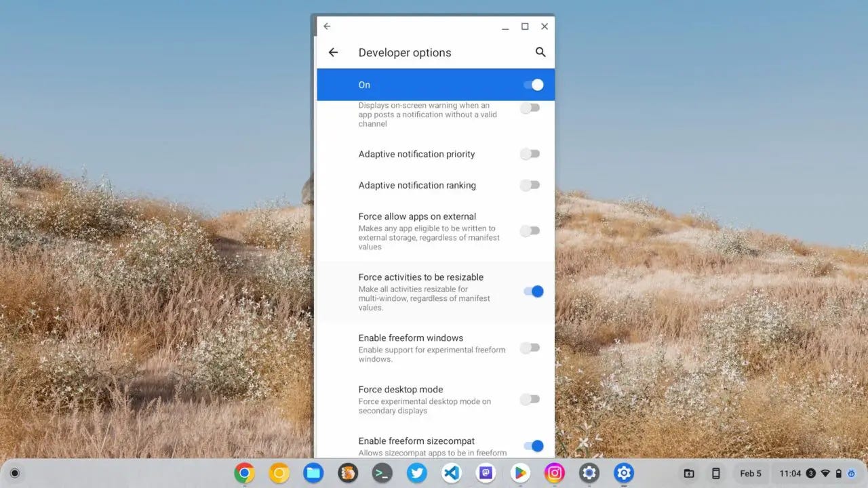
Task: Click the 'On' label in the blue bar
Action: point(364,85)
